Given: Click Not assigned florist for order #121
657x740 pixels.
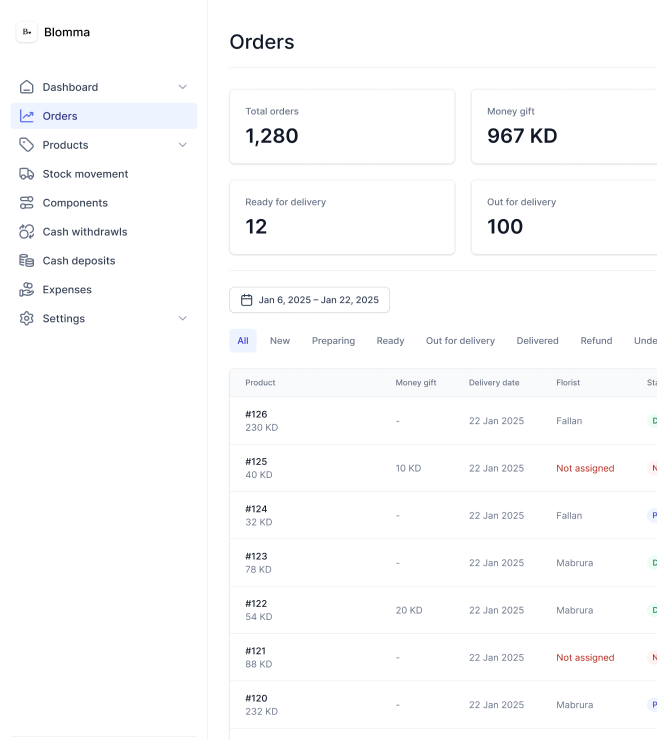Looking at the screenshot, I should click(585, 658).
